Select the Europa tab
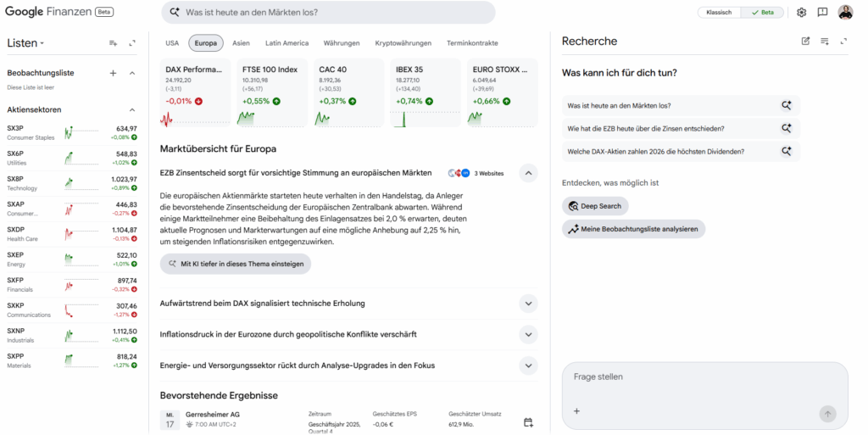Screen dimensions: 868x435 206,43
